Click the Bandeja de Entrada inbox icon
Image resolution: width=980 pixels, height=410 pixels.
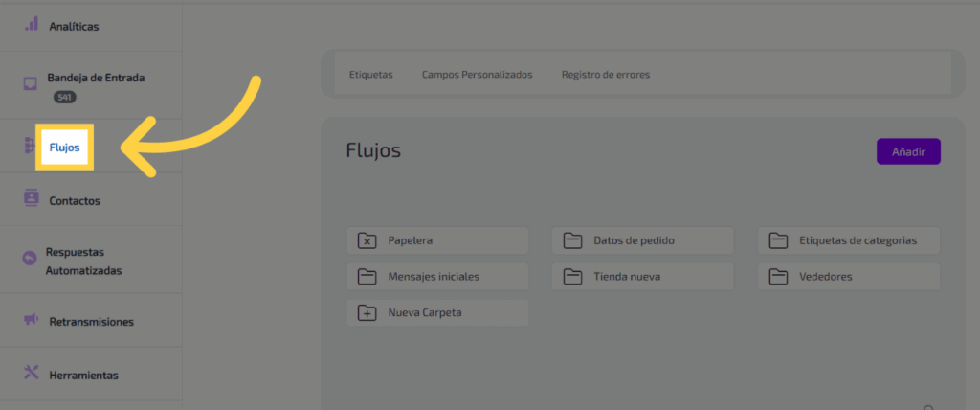[x=31, y=82]
